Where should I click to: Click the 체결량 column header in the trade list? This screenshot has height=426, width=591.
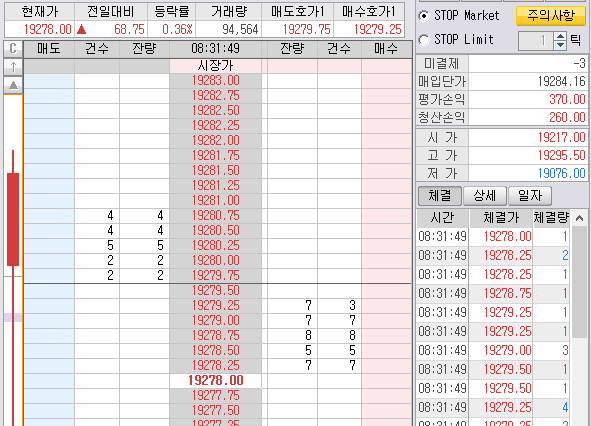pyautogui.click(x=551, y=218)
